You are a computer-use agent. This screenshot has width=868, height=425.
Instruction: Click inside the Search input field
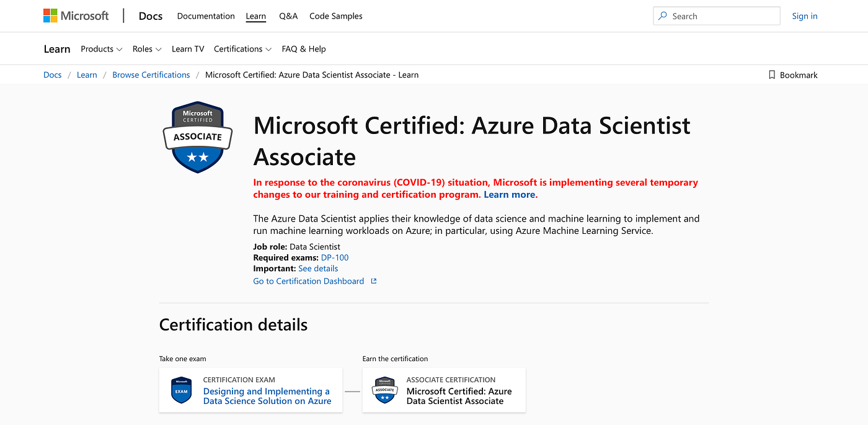pos(722,16)
